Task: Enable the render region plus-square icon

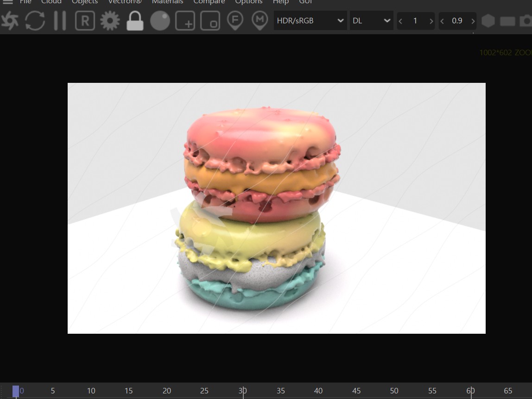Action: point(185,21)
